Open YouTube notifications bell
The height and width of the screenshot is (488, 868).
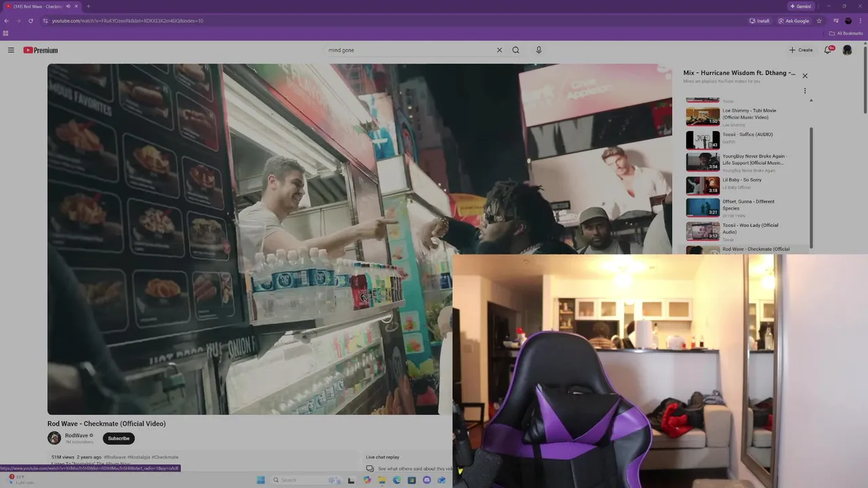828,50
